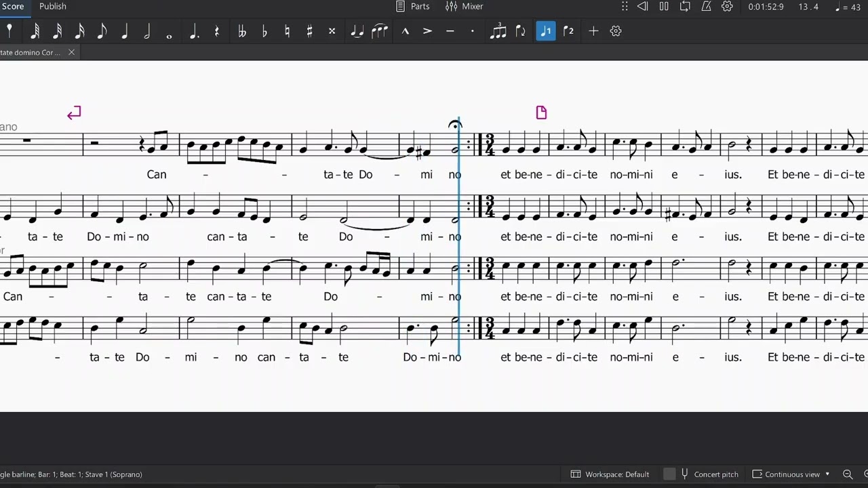Select the soprano lyric 'ius.'

pyautogui.click(x=732, y=175)
